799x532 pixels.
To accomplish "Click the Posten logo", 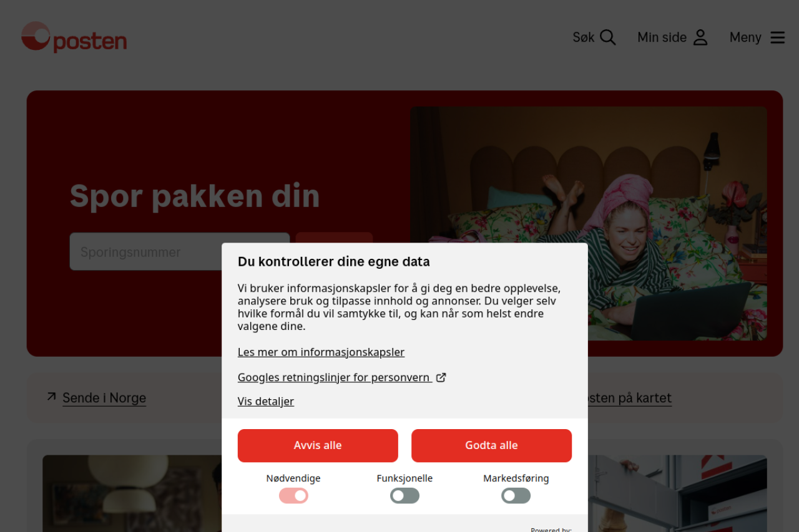I will [x=74, y=37].
